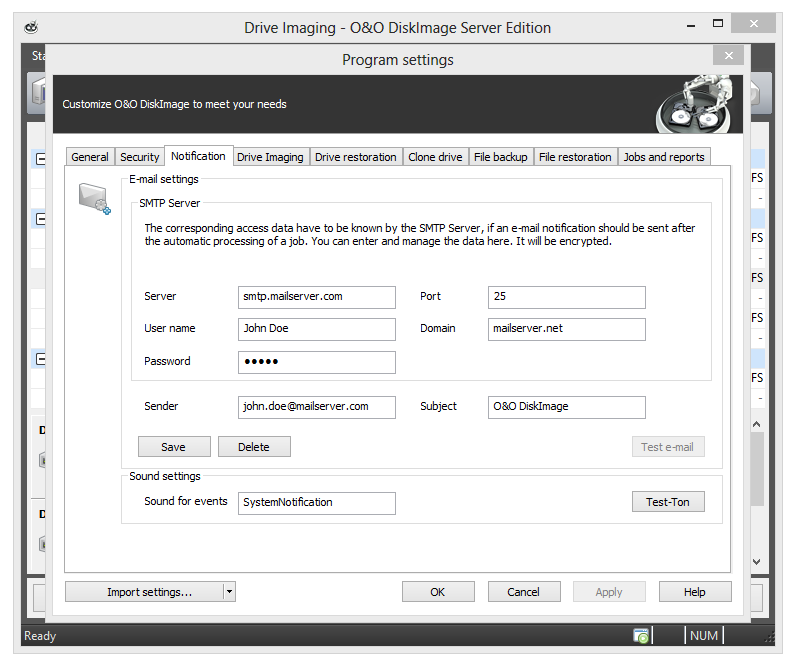Delete the stored SMTP data
Image resolution: width=796 pixels, height=669 pixels.
[x=254, y=447]
